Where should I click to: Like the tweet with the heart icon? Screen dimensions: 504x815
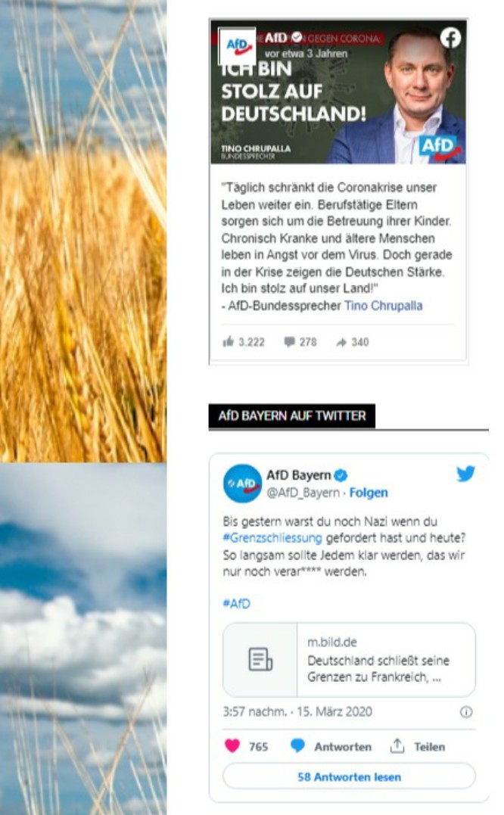(x=232, y=746)
